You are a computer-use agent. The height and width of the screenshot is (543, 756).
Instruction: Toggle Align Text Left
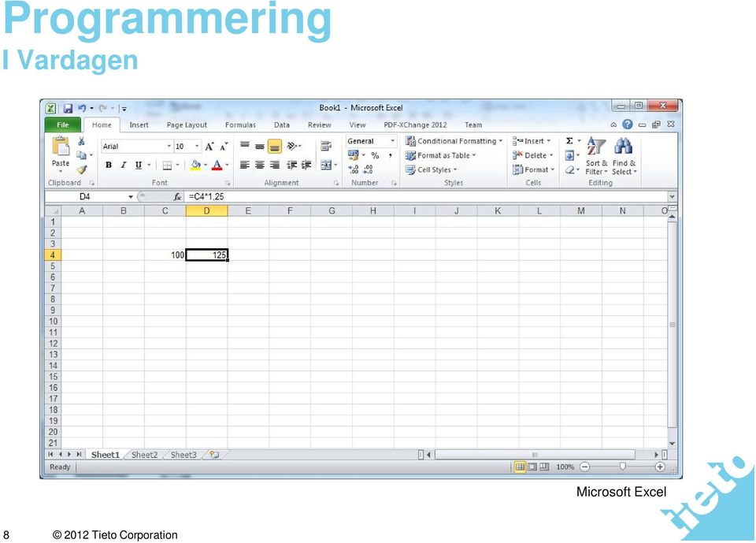click(x=244, y=165)
